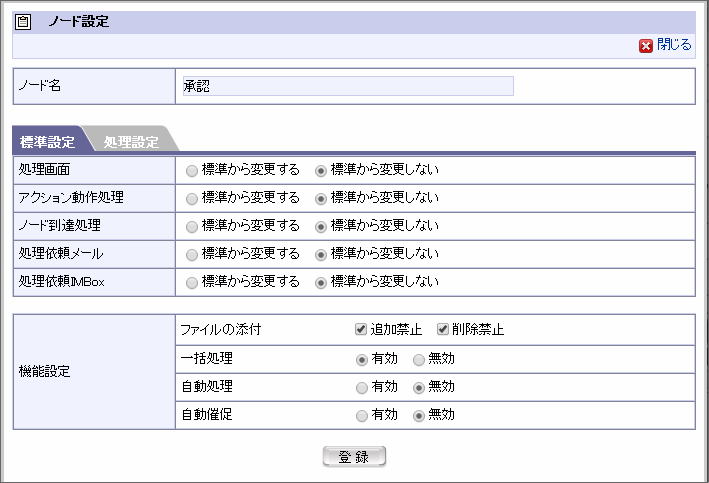Screen dimensions: 709x483
Task: Select 有効 for 一括処理
Action: click(362, 360)
